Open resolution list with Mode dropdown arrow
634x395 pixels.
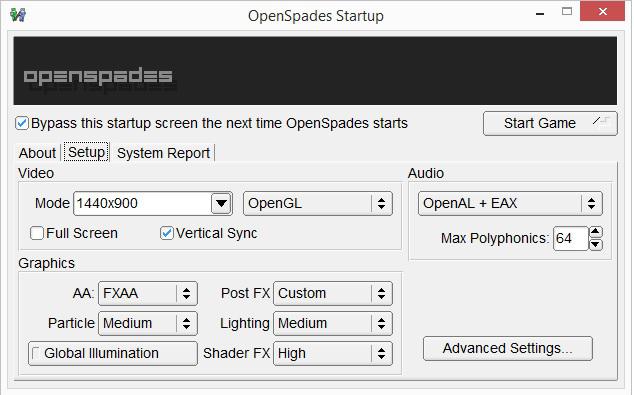(x=221, y=203)
